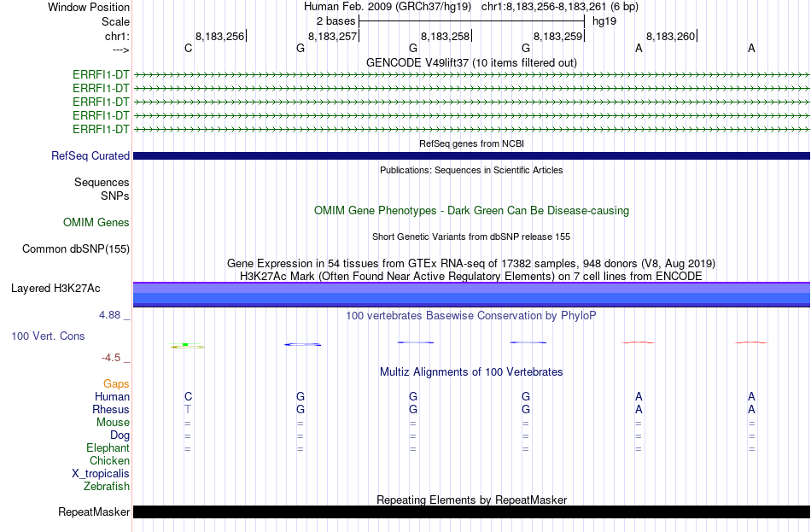Click the 8,183,258 ruler coordinate
Viewport: 811px width, 532px height.
[446, 36]
